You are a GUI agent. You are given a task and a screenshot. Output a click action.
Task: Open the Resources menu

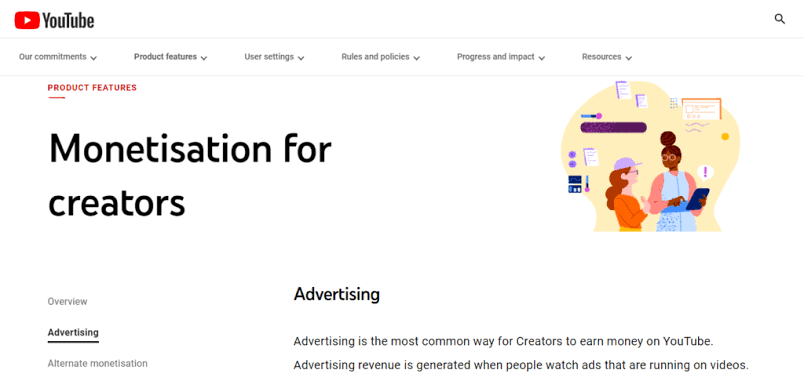[x=607, y=57]
